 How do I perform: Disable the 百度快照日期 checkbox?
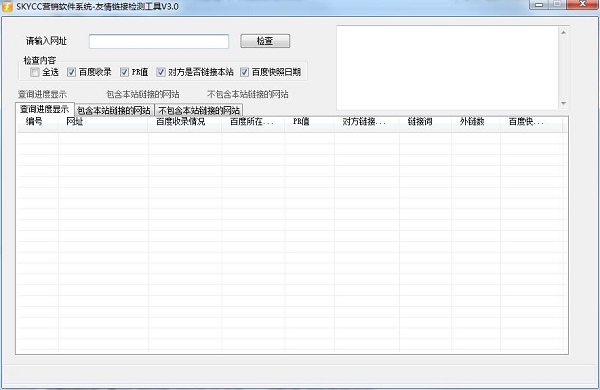pyautogui.click(x=244, y=72)
